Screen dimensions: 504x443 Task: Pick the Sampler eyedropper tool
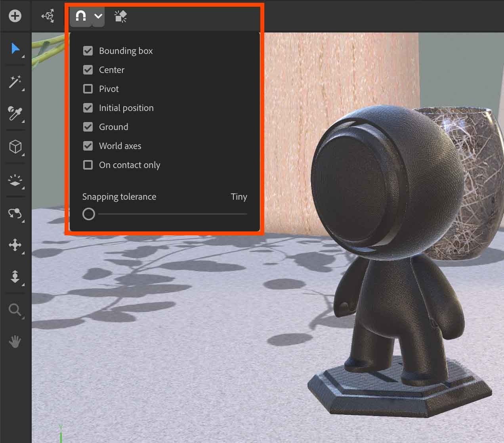[x=15, y=114]
